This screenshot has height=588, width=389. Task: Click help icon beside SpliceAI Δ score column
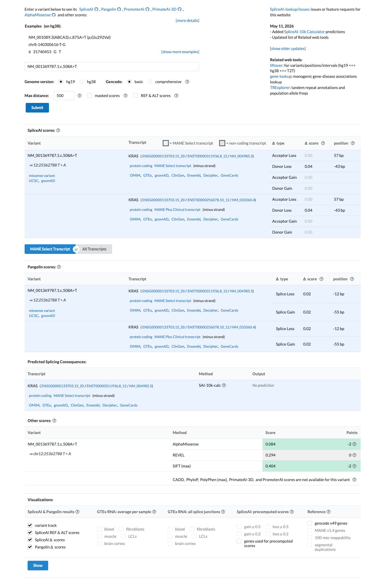(x=323, y=143)
